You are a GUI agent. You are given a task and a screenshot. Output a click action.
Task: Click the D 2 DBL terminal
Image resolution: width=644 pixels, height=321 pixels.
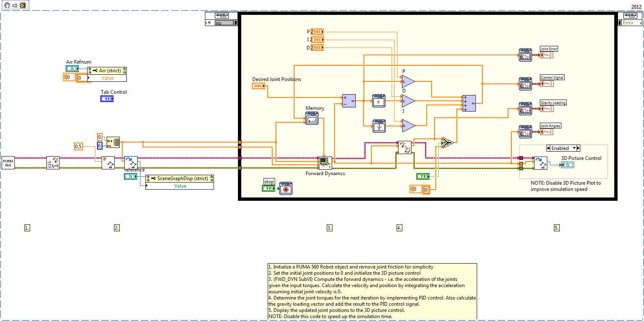coord(317,48)
